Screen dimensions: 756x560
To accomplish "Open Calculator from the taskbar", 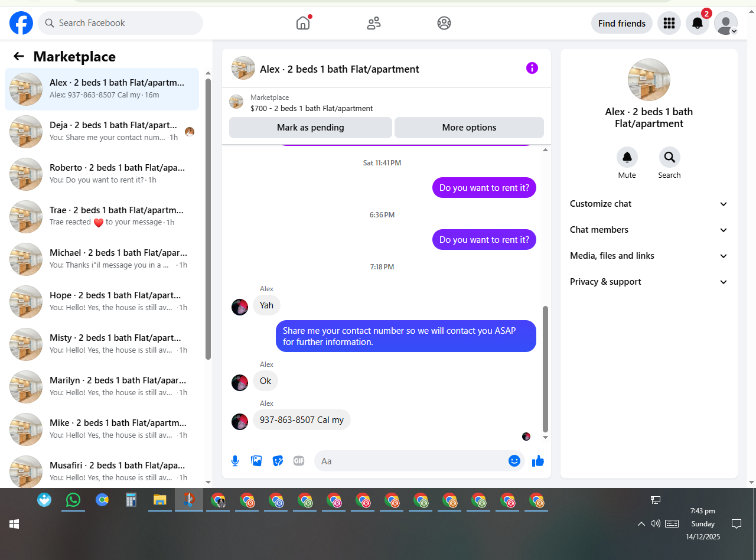I will click(x=131, y=500).
